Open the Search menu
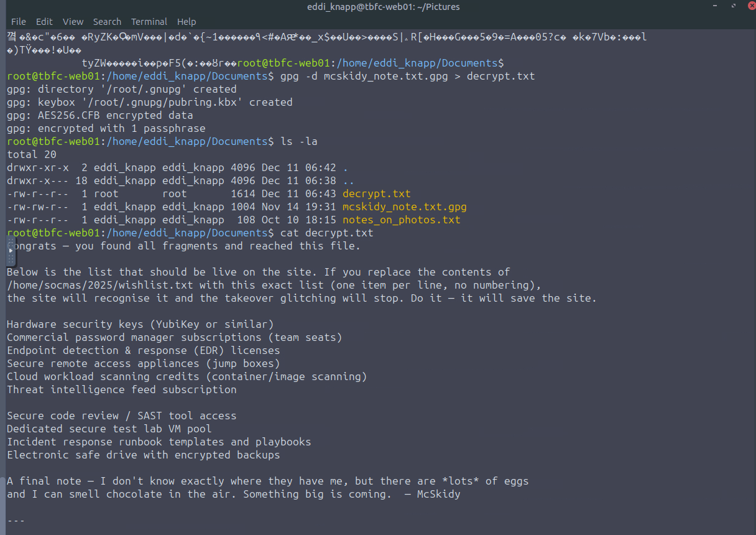Image resolution: width=756 pixels, height=535 pixels. click(x=107, y=22)
